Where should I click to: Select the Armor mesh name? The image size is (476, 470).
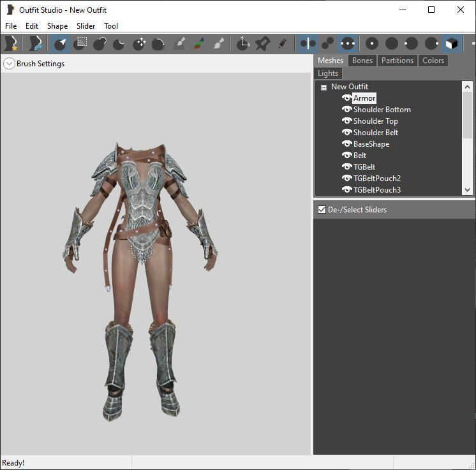click(x=364, y=98)
